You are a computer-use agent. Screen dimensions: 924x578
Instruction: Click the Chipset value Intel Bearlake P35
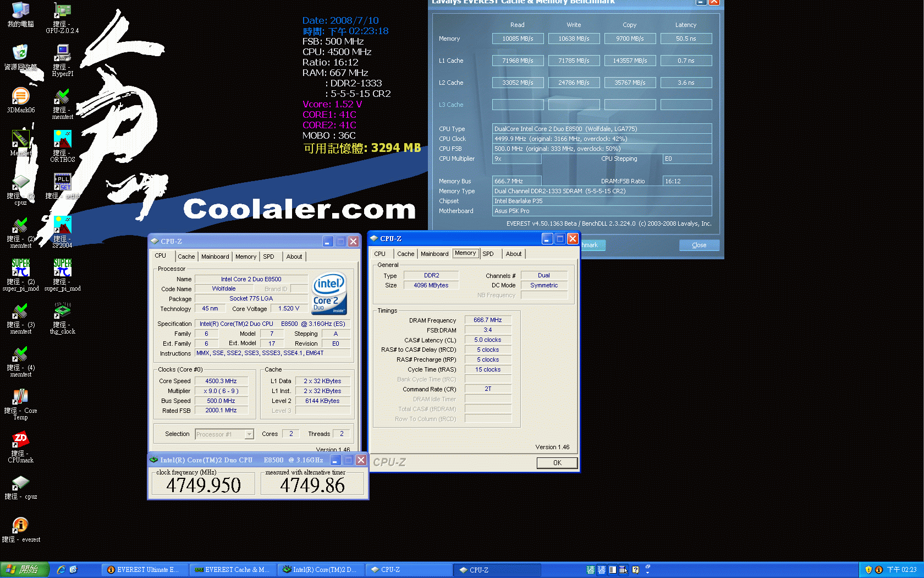(x=602, y=201)
